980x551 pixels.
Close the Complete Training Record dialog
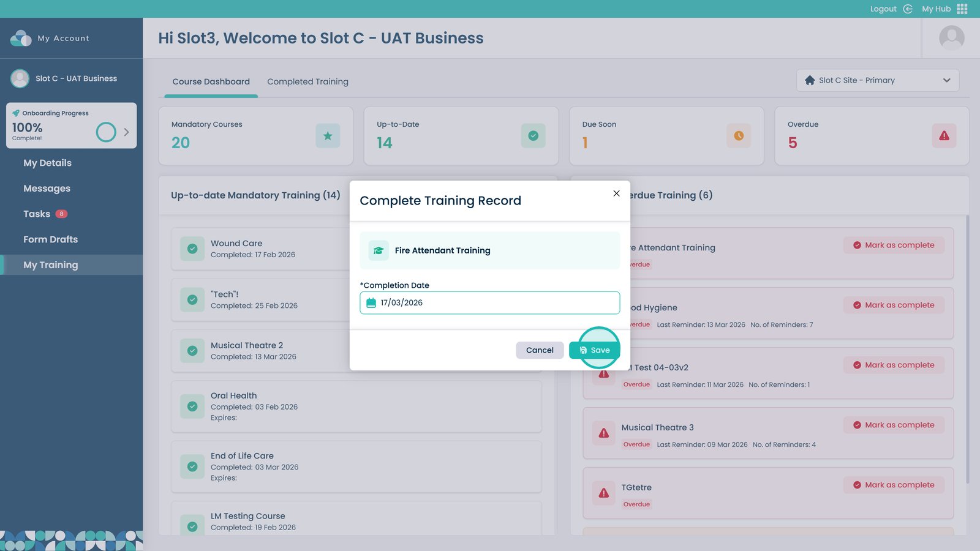616,193
